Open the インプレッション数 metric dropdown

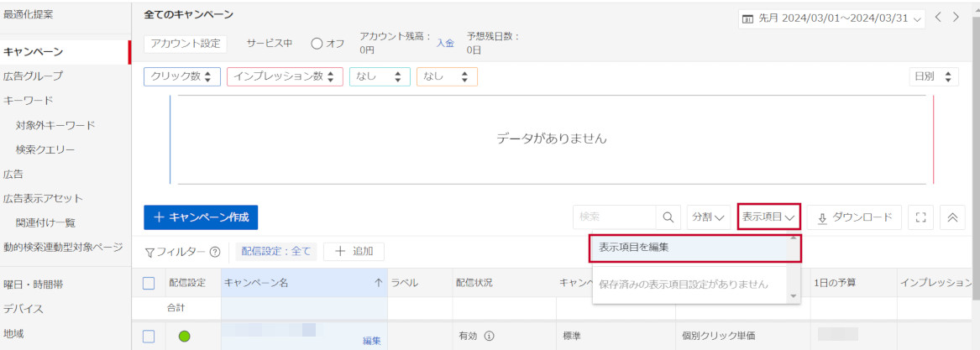pyautogui.click(x=285, y=76)
